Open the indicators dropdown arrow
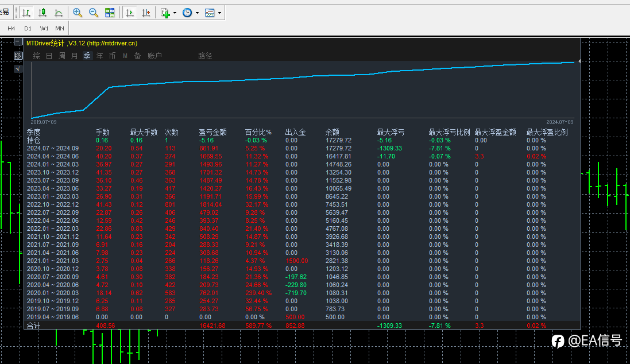630x364 pixels. tap(175, 13)
